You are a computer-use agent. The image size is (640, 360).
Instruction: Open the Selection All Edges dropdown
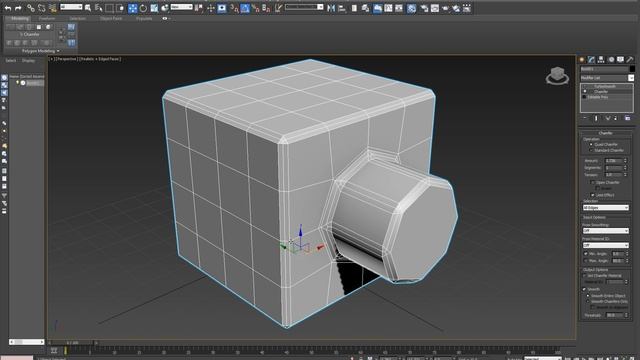[x=605, y=208]
